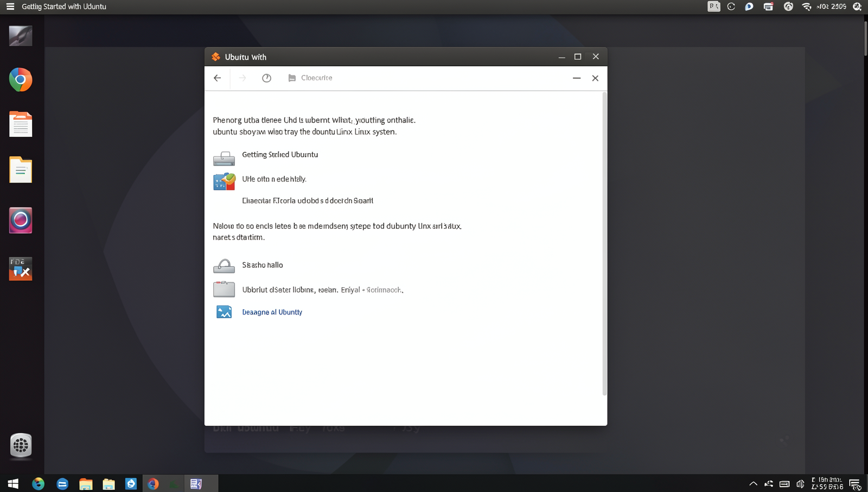
Task: Click the window icon with red badge in the top panel
Action: coord(768,7)
